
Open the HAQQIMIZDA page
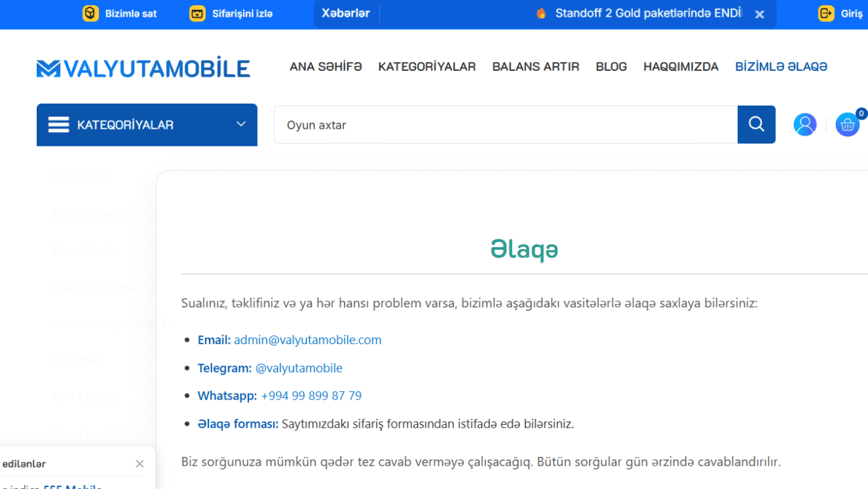tap(680, 67)
